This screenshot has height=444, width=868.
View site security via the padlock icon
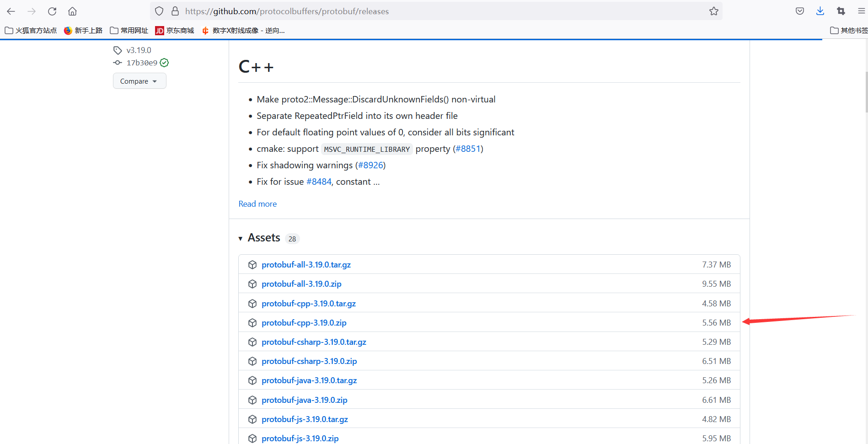pyautogui.click(x=174, y=11)
